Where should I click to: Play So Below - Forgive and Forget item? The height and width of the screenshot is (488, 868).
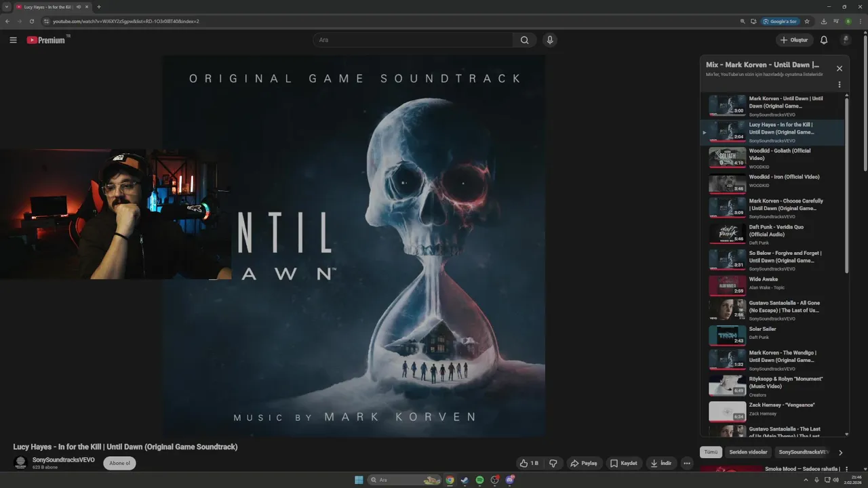click(x=772, y=260)
